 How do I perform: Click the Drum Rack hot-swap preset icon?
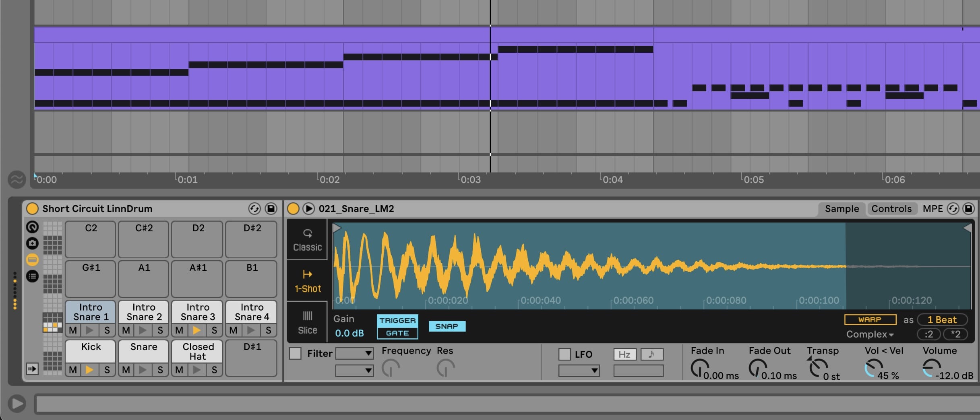coord(254,208)
